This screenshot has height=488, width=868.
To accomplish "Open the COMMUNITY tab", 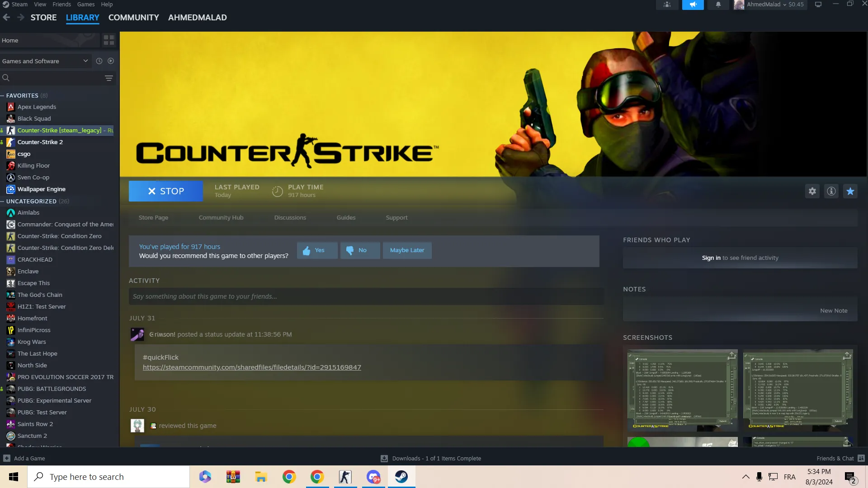I will pos(133,18).
